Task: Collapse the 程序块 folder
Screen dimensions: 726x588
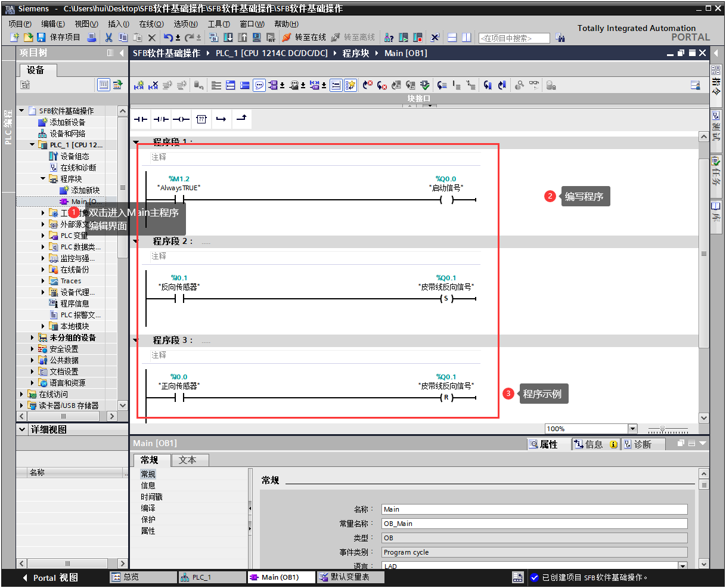Action: tap(44, 179)
